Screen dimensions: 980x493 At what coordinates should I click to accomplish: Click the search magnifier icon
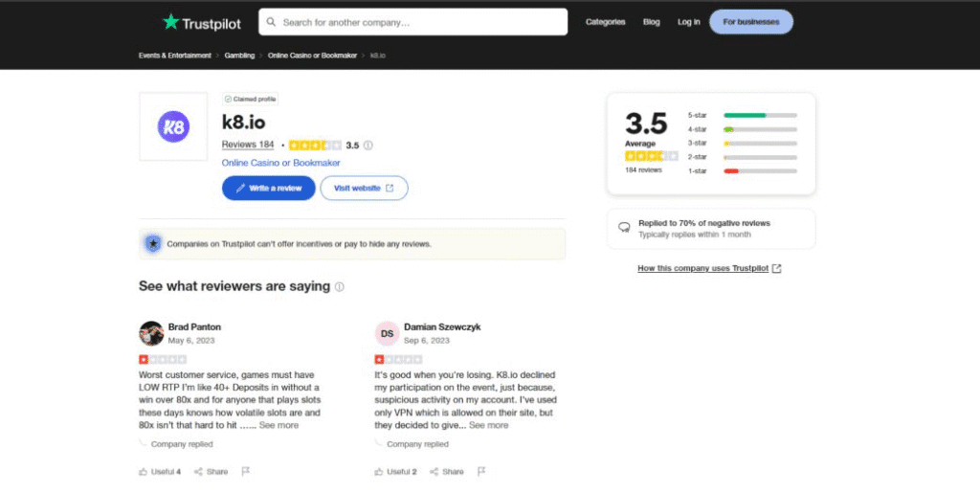point(271,22)
